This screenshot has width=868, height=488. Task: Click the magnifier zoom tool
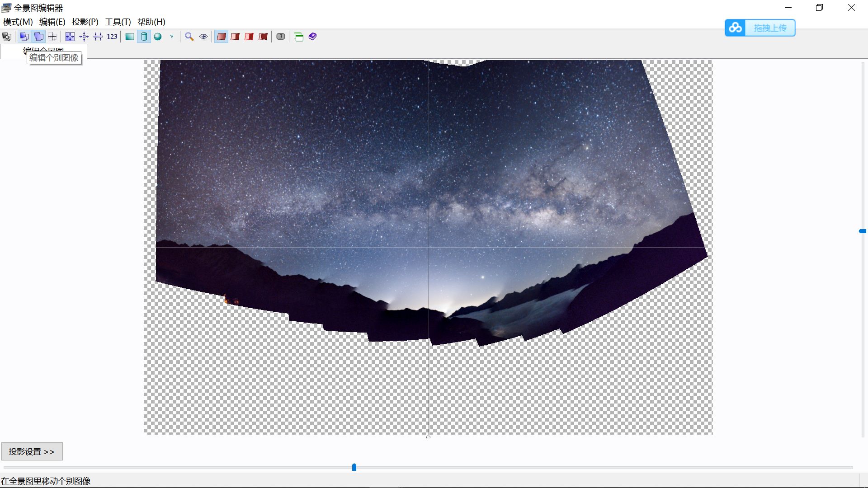189,37
